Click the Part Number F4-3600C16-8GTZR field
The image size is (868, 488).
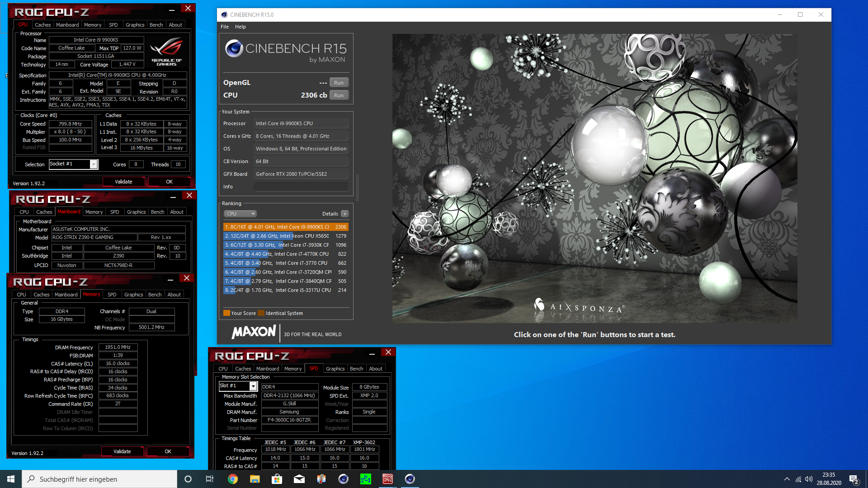pyautogui.click(x=289, y=420)
